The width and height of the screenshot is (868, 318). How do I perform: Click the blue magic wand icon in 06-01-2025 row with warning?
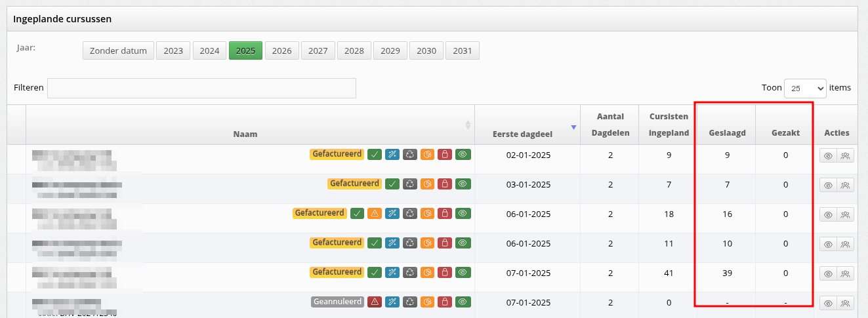click(x=392, y=214)
